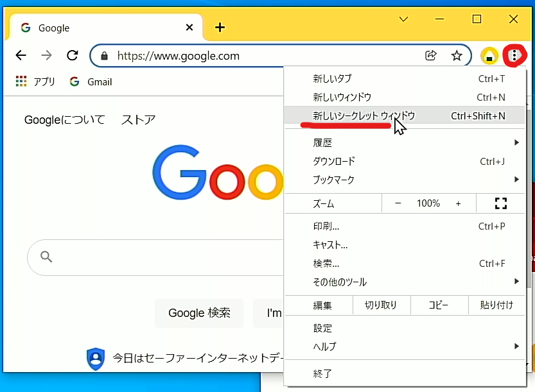
Task: Close the Google tab
Action: point(189,28)
